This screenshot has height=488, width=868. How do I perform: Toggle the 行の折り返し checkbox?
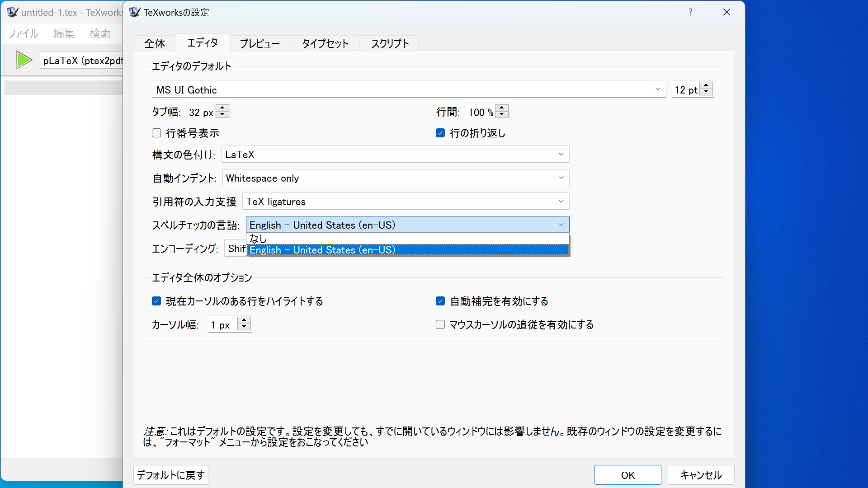coord(440,133)
